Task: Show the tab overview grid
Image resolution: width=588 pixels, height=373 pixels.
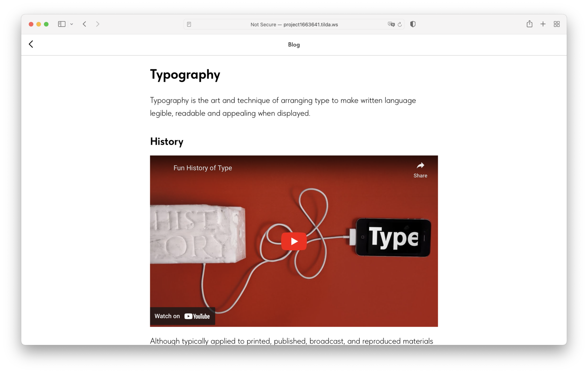Action: pos(556,24)
